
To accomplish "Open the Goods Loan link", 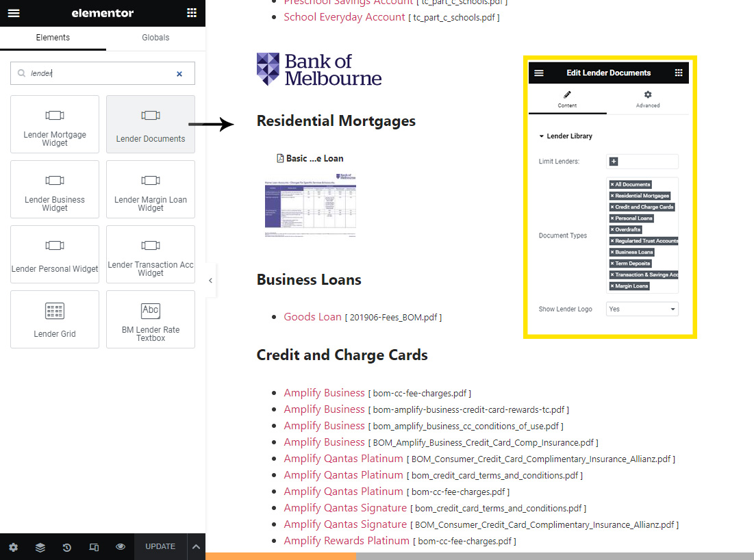I will point(312,317).
